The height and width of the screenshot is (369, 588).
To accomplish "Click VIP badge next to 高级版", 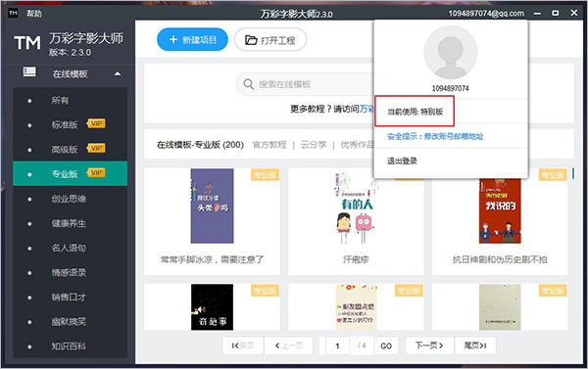I will [x=96, y=148].
